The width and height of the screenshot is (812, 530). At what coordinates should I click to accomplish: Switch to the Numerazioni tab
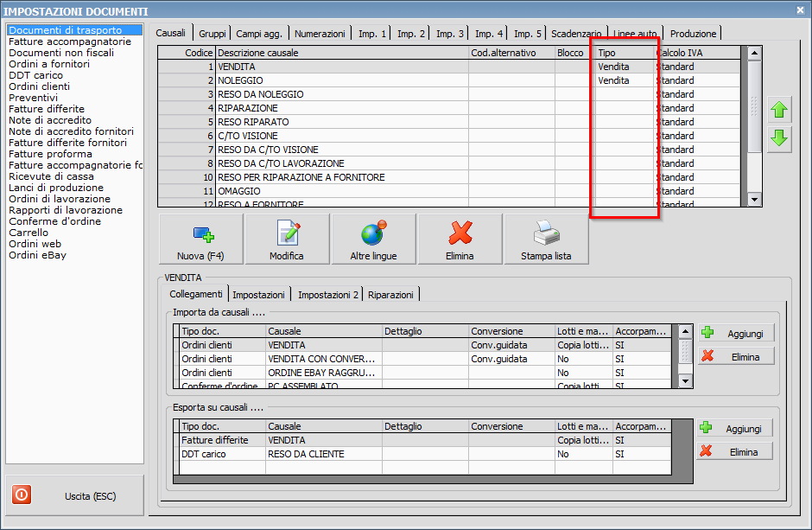320,34
